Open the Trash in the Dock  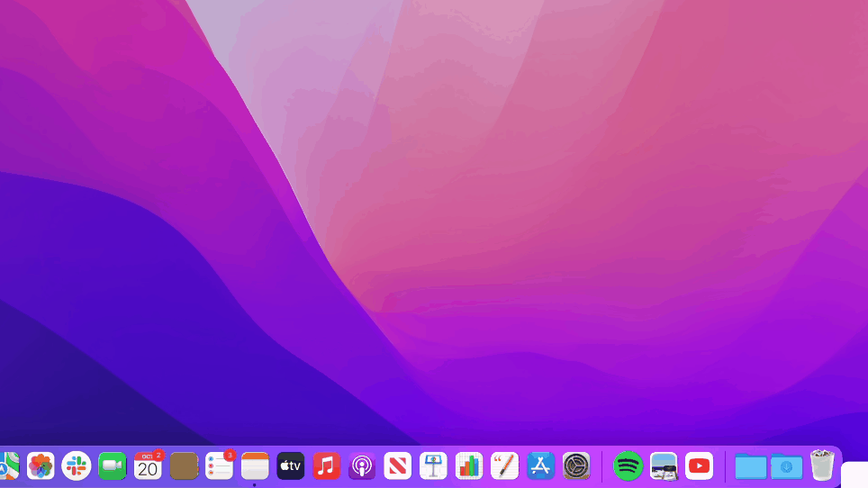pos(822,465)
